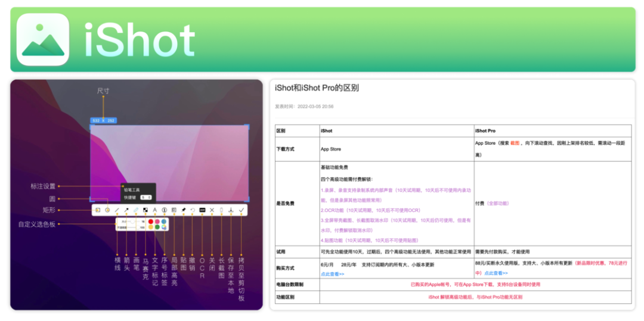
Task: Click the App Store cell under iShot
Action: [397, 149]
